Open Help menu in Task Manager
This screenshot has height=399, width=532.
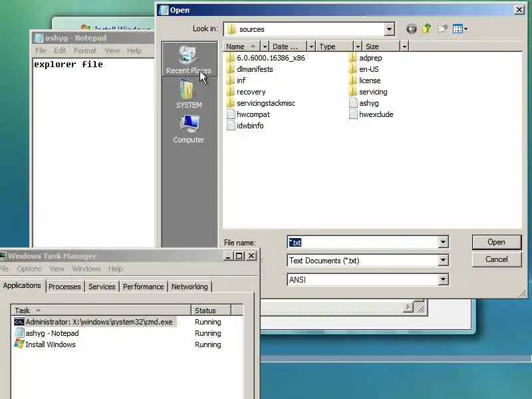pyautogui.click(x=115, y=269)
